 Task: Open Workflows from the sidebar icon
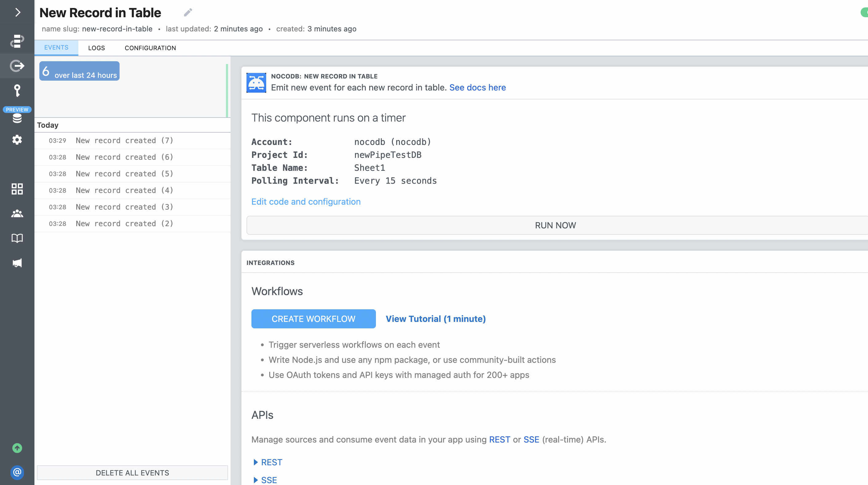pyautogui.click(x=17, y=41)
